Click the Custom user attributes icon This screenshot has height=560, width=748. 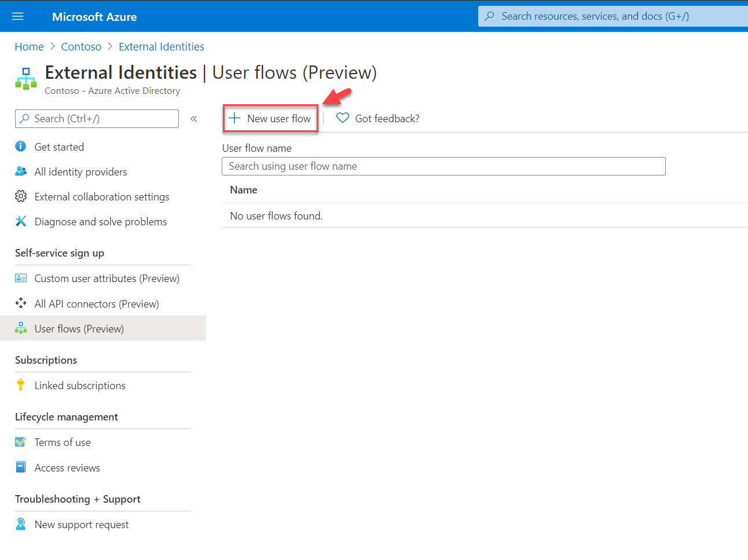click(x=21, y=278)
